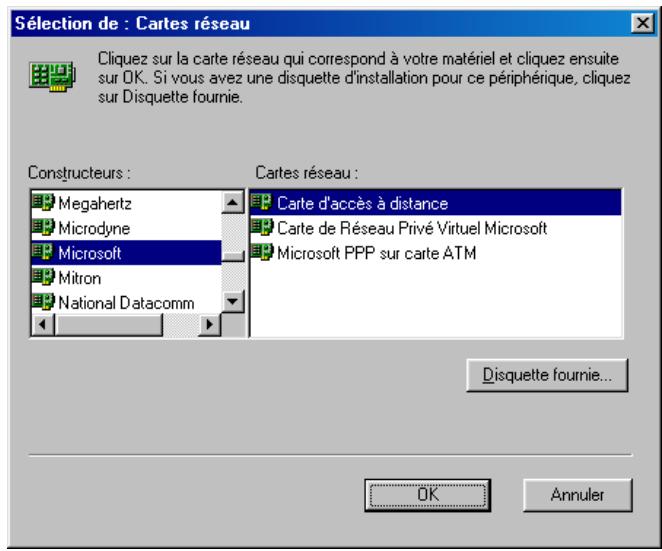Click the Carte de Réseau Privé Virtuel icon

tap(262, 227)
